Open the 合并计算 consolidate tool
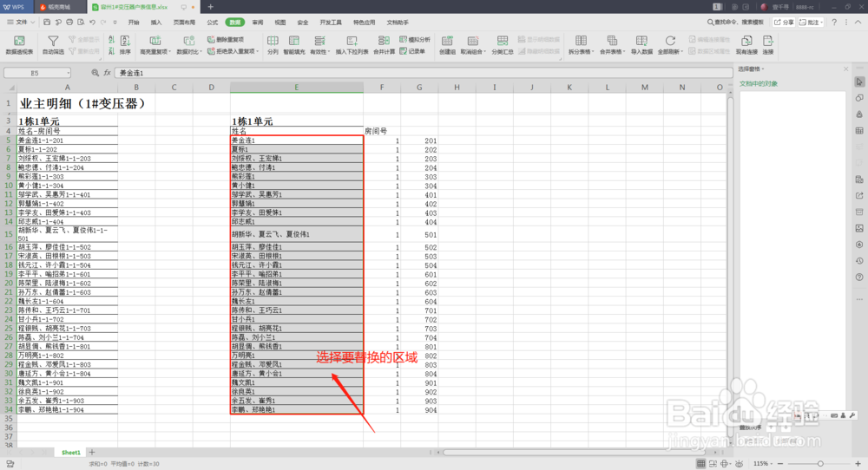This screenshot has height=470, width=868. 384,45
